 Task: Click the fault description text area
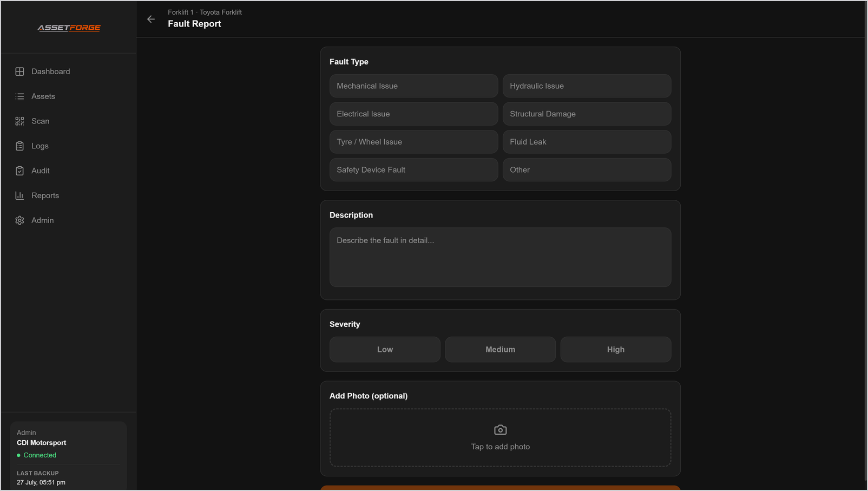(501, 257)
